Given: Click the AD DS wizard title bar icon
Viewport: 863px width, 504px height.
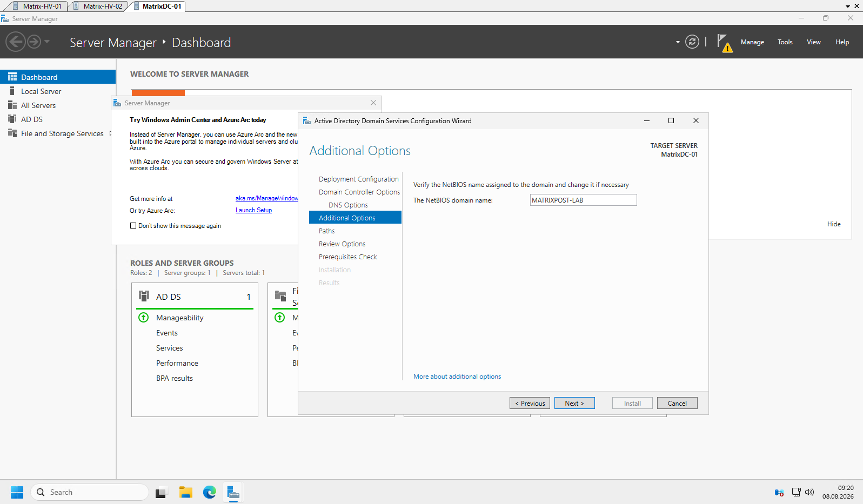Looking at the screenshot, I should tap(306, 120).
